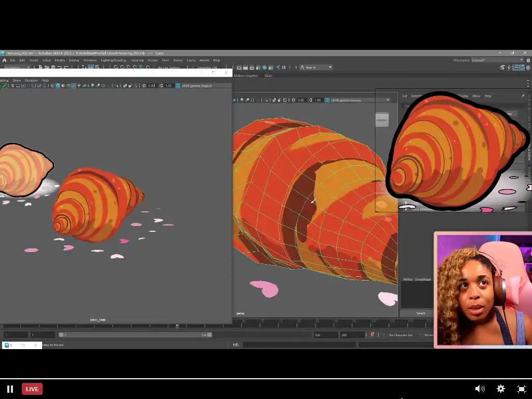This screenshot has height=399, width=532.
Task: Click the MEL command line label
Action: [236, 345]
